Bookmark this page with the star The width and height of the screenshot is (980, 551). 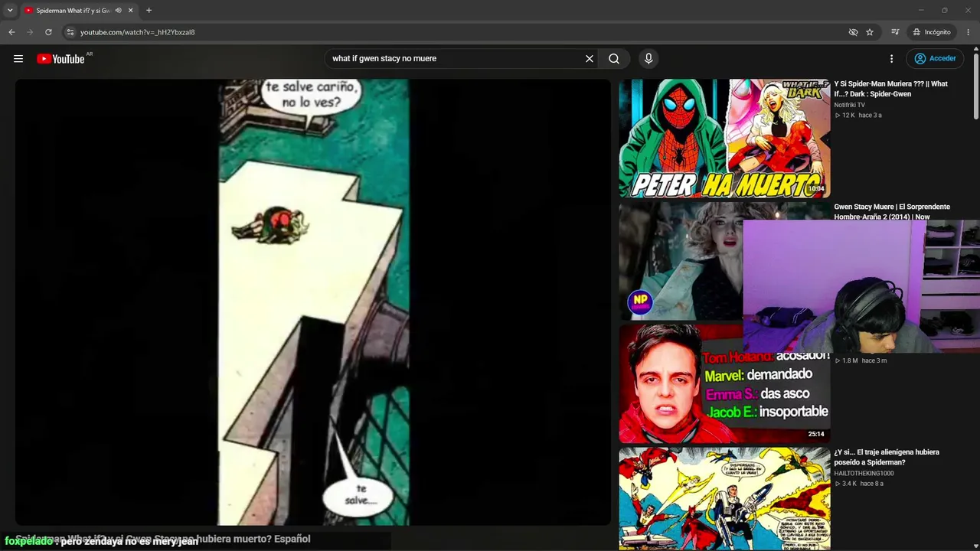tap(870, 32)
